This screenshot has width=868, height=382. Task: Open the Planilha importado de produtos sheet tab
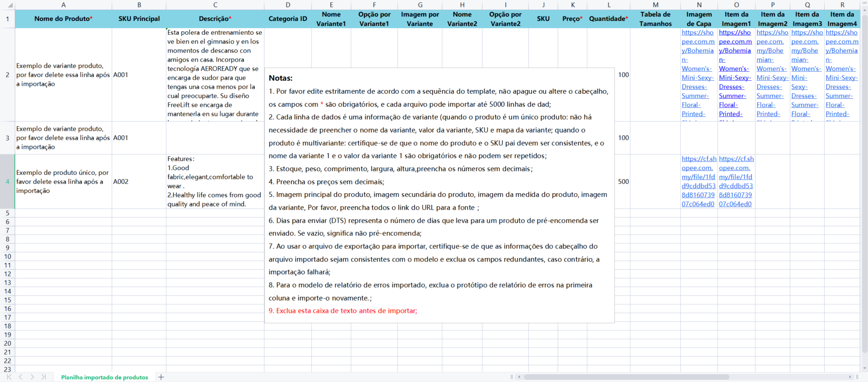(104, 377)
